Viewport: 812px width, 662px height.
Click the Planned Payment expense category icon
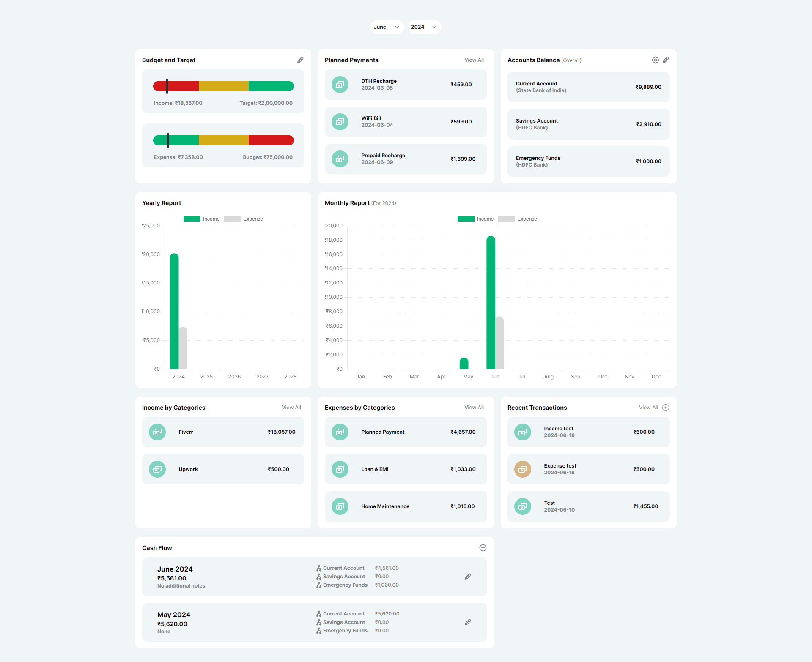click(340, 432)
